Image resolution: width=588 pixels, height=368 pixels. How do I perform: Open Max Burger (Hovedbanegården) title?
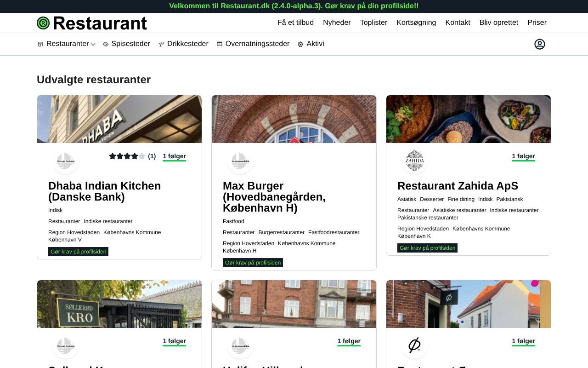point(274,197)
